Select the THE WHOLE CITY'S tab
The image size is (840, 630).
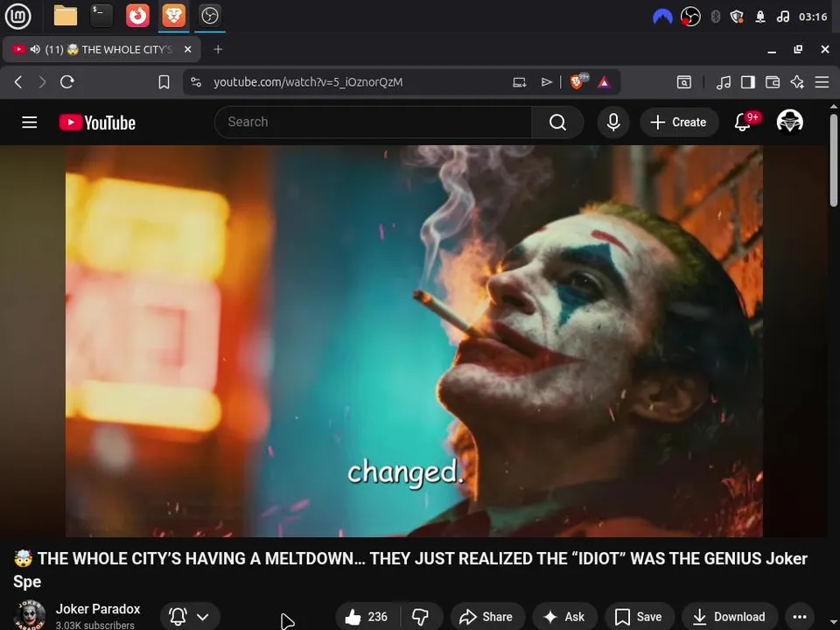click(x=101, y=49)
